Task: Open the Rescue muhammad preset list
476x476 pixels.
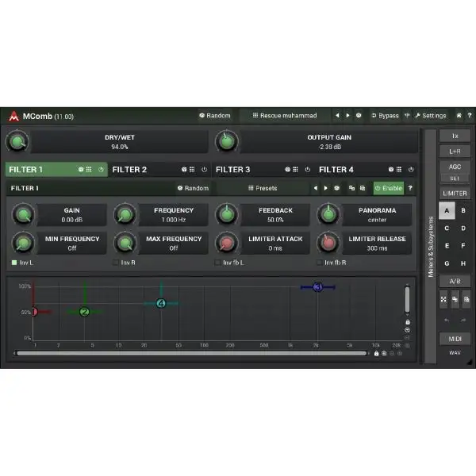Action: click(x=284, y=116)
